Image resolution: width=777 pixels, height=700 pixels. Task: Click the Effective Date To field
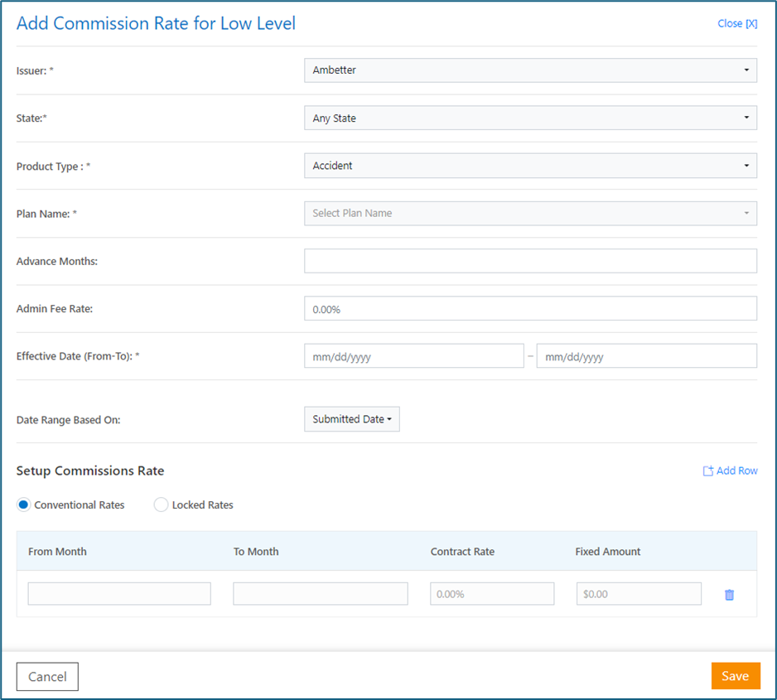(647, 355)
